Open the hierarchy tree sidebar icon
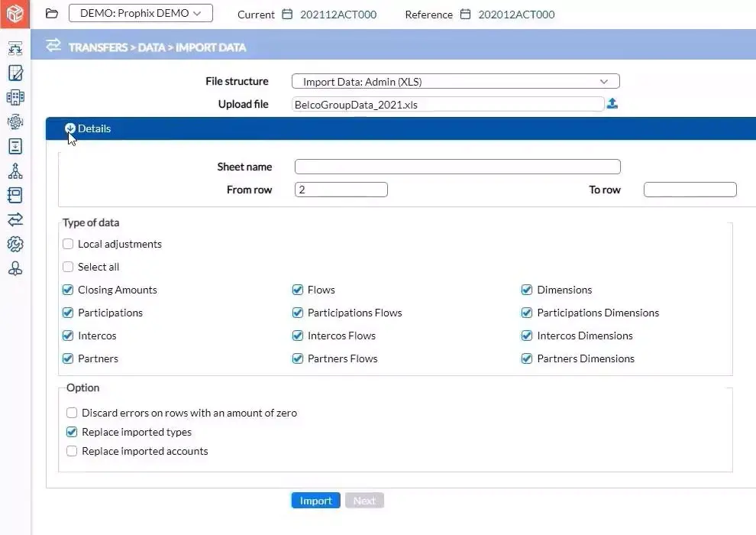Image resolution: width=756 pixels, height=535 pixels. 15,170
